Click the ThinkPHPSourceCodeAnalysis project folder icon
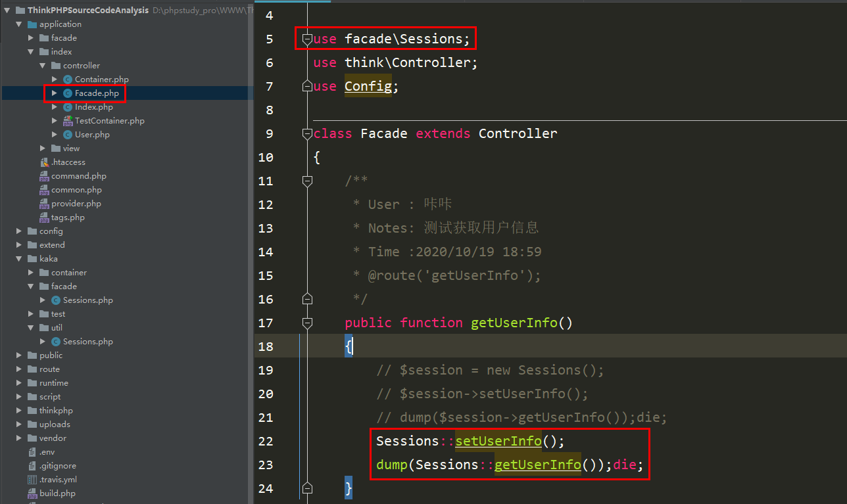 point(20,11)
